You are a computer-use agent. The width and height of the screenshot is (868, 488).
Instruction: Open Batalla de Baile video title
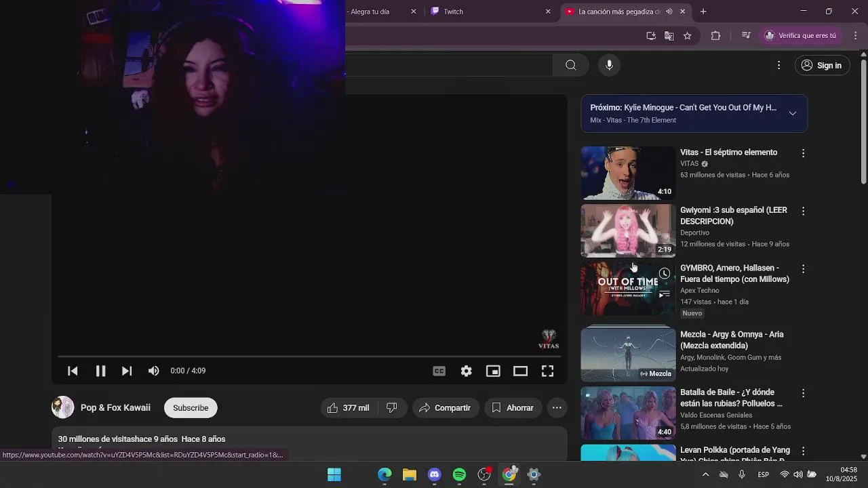(731, 398)
